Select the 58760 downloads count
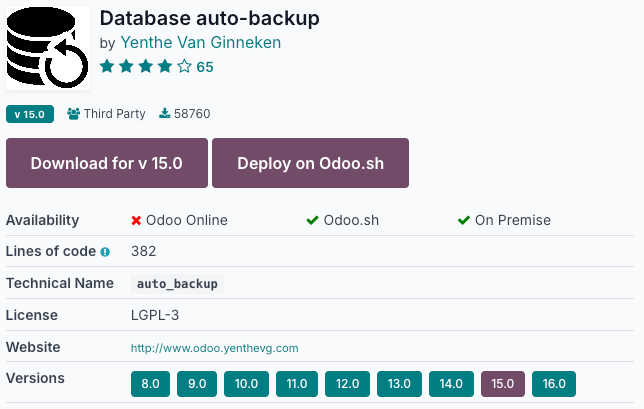The width and height of the screenshot is (644, 409). pyautogui.click(x=192, y=114)
